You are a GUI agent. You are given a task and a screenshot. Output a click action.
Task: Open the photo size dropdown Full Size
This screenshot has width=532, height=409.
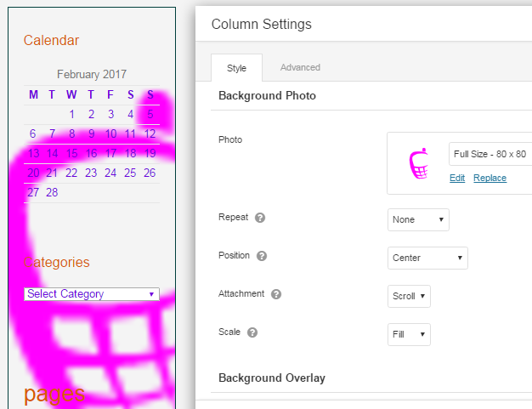(491, 154)
